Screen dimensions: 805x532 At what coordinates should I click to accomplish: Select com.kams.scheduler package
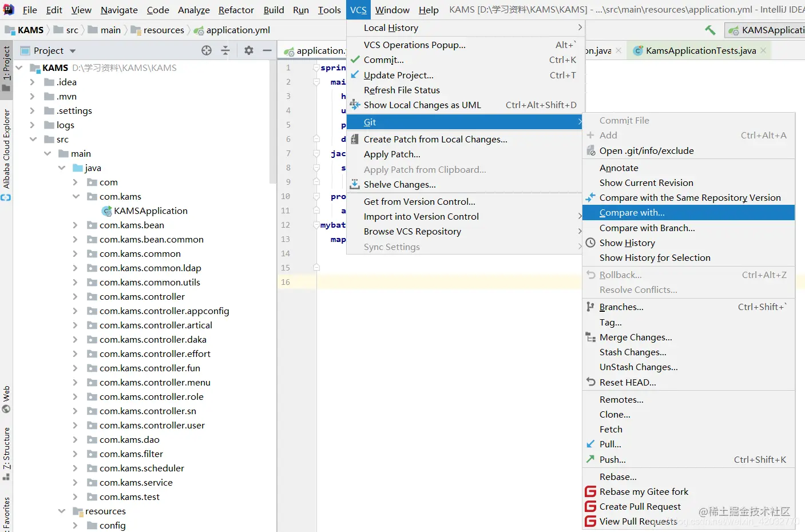pyautogui.click(x=142, y=468)
